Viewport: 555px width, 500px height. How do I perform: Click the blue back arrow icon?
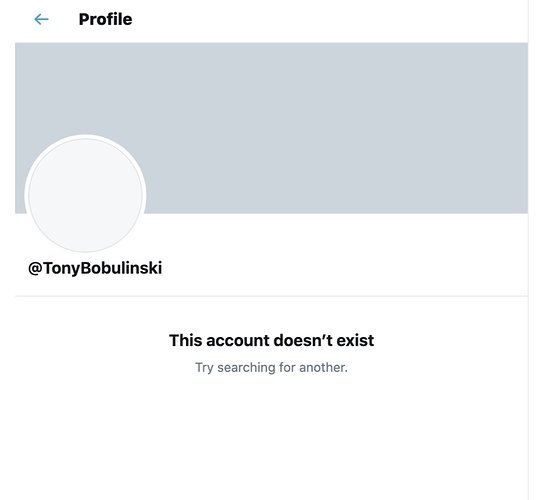coord(41,19)
